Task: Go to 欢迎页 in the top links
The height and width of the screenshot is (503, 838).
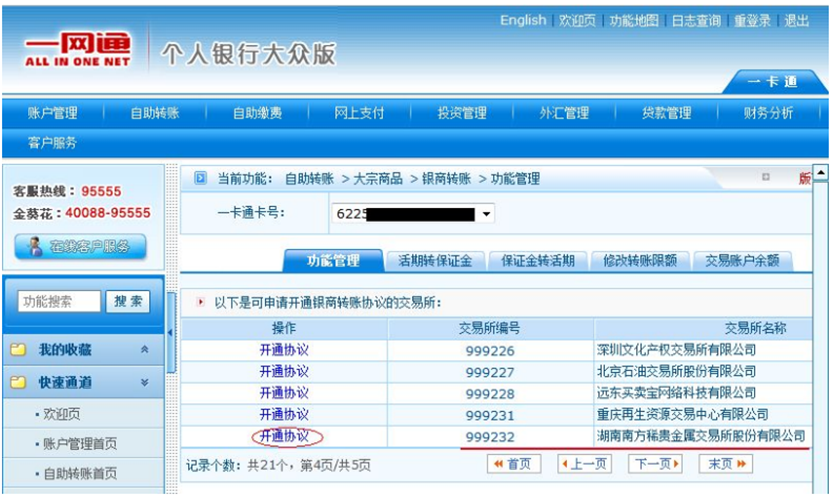Action: (x=577, y=20)
